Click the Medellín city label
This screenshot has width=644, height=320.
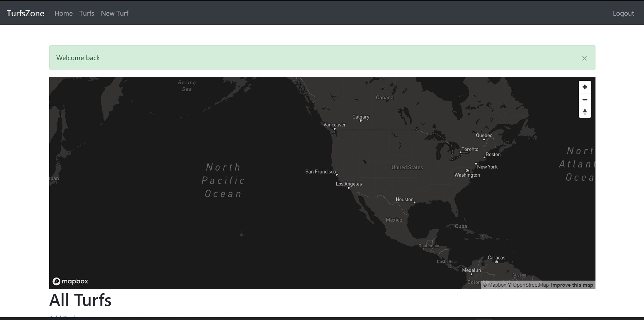pyautogui.click(x=471, y=270)
